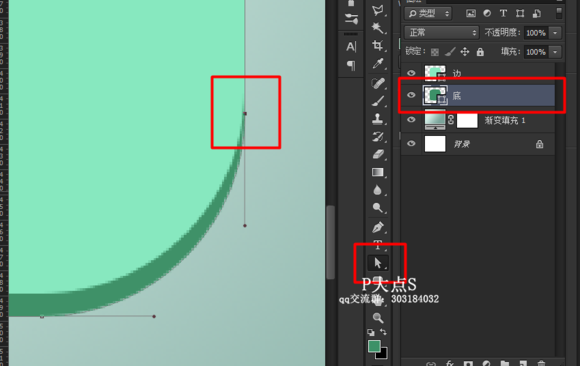
Task: Toggle visibility of 渐变填充 1 layer
Action: tap(411, 120)
